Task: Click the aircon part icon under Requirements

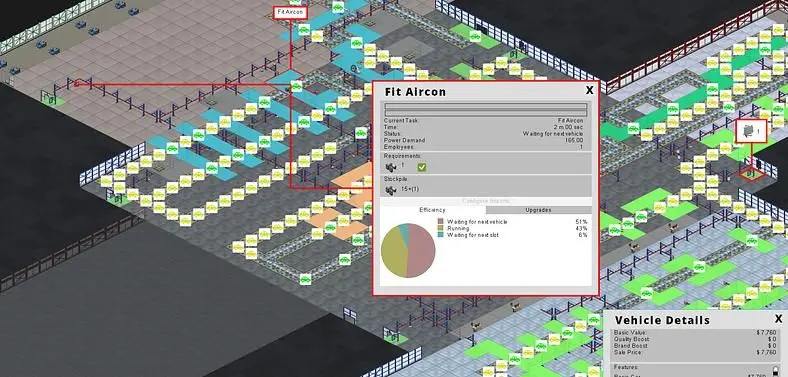Action: pyautogui.click(x=390, y=166)
